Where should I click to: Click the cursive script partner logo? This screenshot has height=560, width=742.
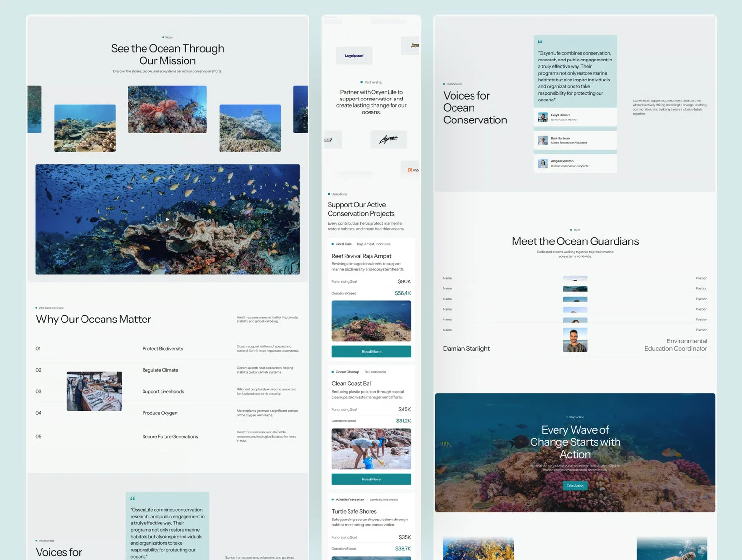(x=389, y=140)
